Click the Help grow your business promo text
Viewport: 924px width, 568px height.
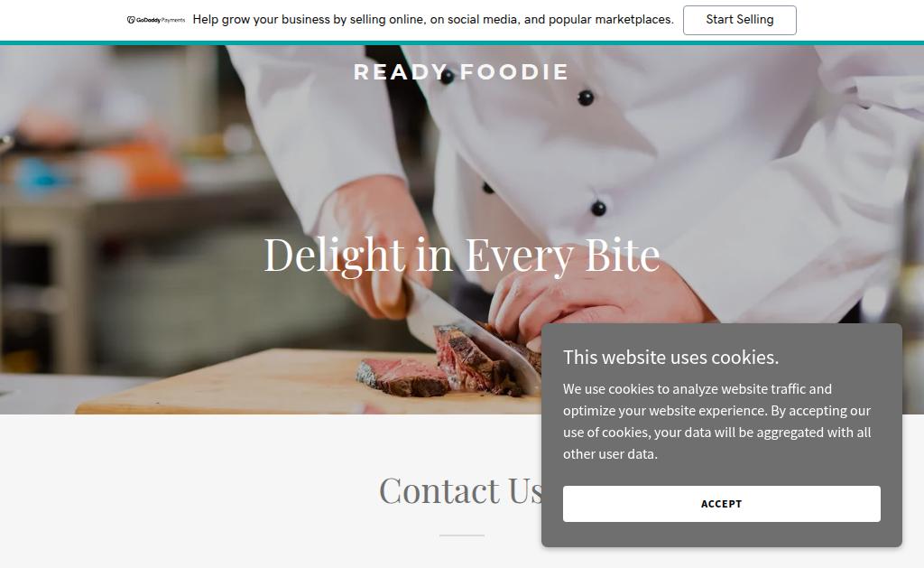point(432,20)
